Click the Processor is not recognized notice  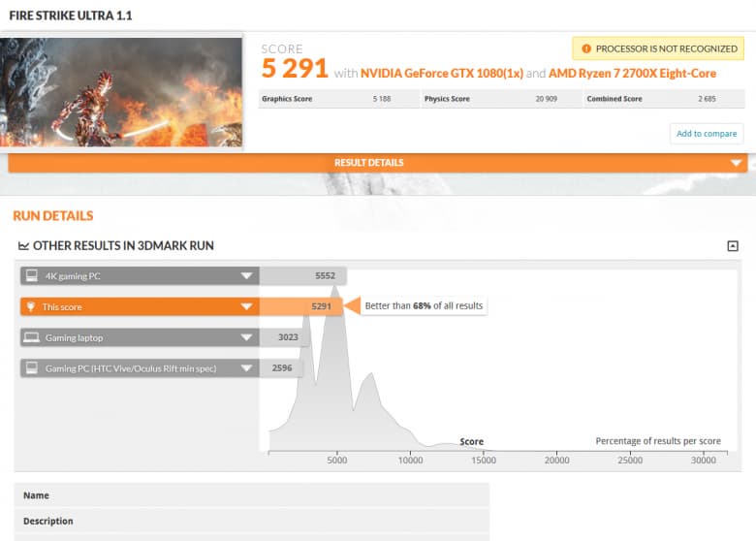tap(658, 48)
